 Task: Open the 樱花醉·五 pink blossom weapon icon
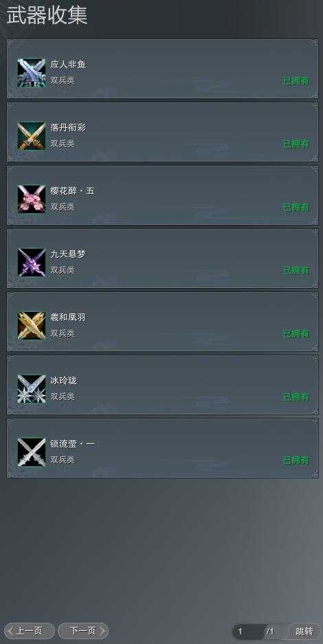pos(32,199)
